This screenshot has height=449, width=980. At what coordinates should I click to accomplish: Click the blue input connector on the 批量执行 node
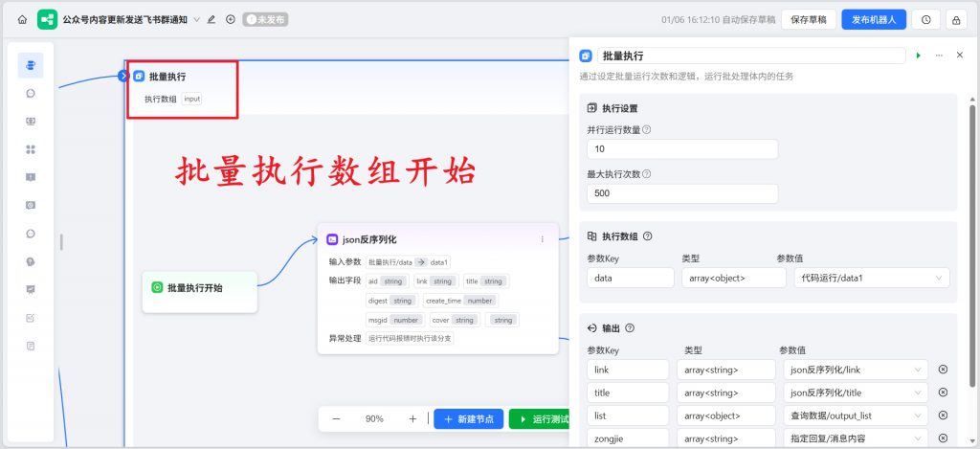123,77
